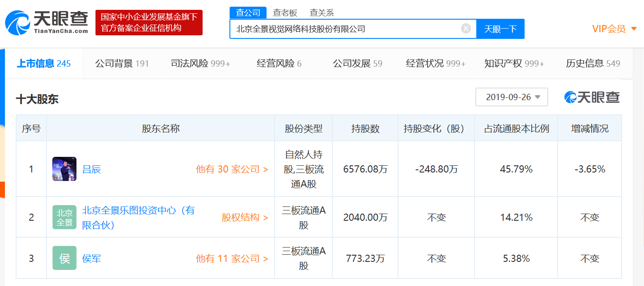Switch to the 查公司 search tab
The height and width of the screenshot is (286, 644).
248,13
